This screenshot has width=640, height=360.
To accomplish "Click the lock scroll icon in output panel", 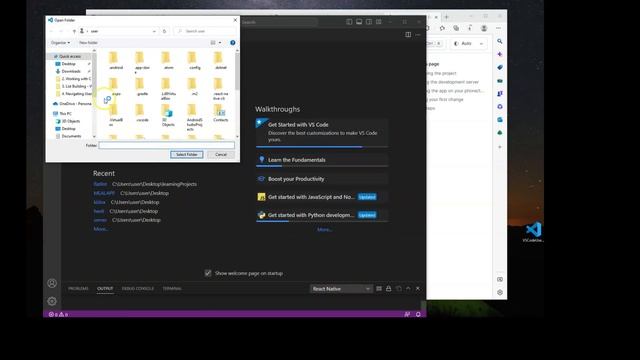I will (x=389, y=289).
